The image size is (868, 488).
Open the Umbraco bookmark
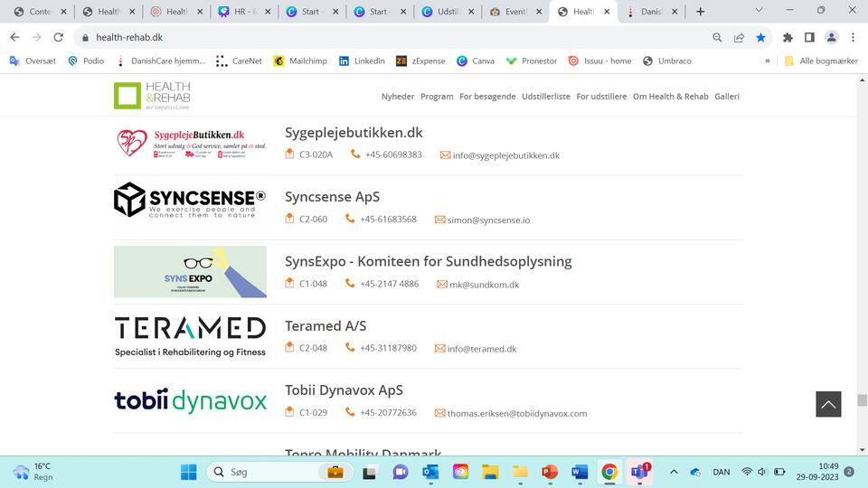pos(667,61)
